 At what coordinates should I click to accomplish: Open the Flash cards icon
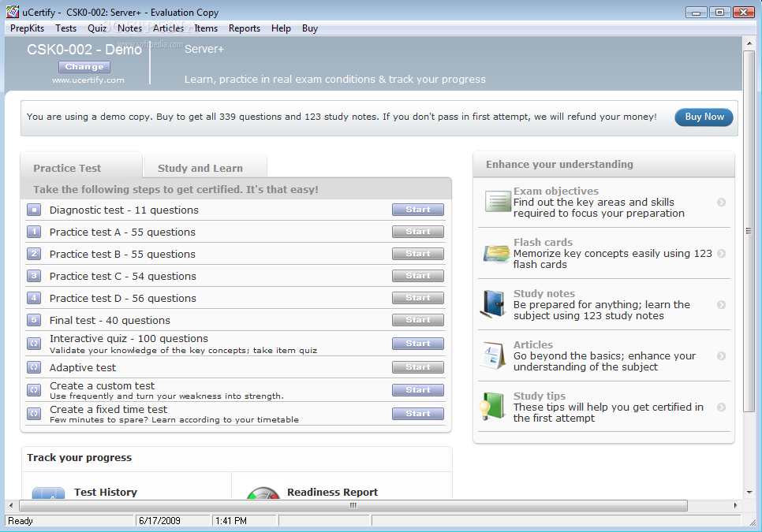(497, 253)
